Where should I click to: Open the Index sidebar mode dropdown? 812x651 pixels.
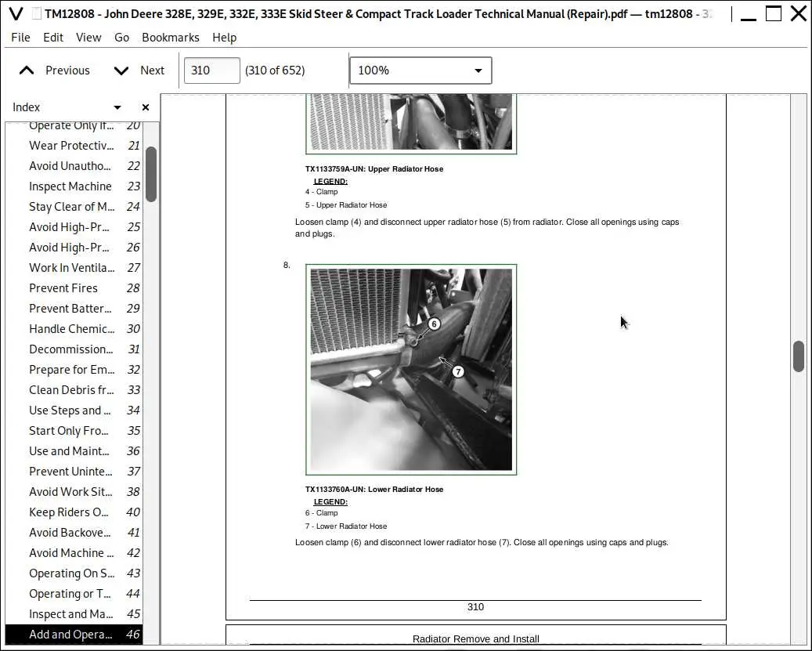pos(117,107)
